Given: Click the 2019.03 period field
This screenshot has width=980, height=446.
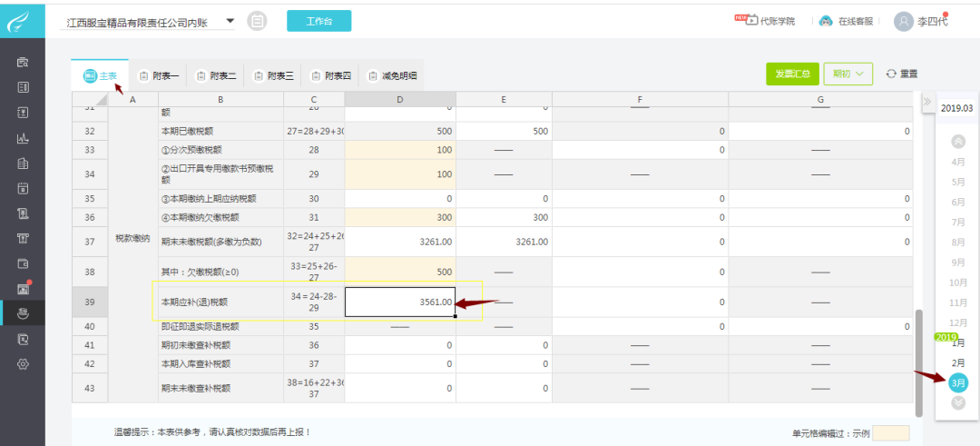Looking at the screenshot, I should [957, 107].
